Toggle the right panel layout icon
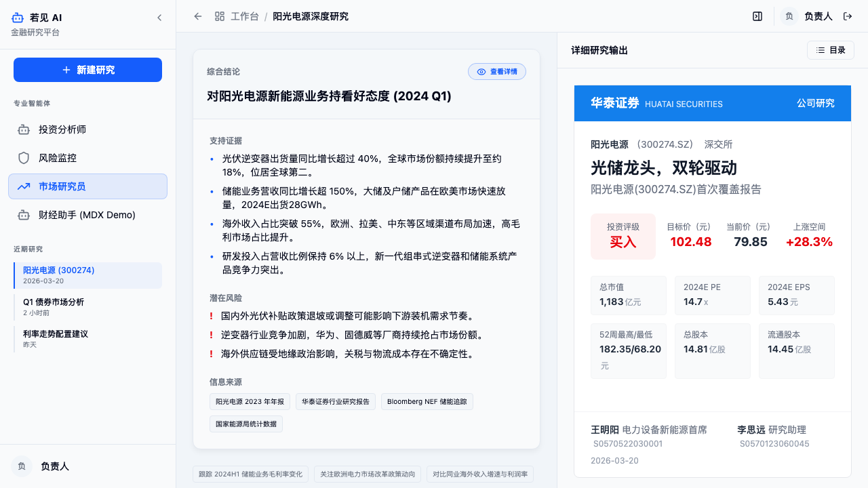The height and width of the screenshot is (488, 868). click(x=757, y=16)
